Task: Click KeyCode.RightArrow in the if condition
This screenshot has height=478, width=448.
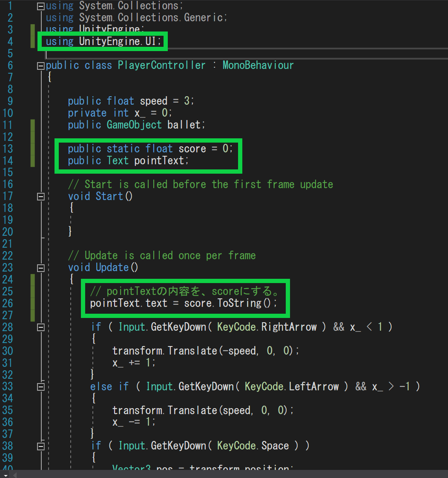Action: click(x=267, y=327)
